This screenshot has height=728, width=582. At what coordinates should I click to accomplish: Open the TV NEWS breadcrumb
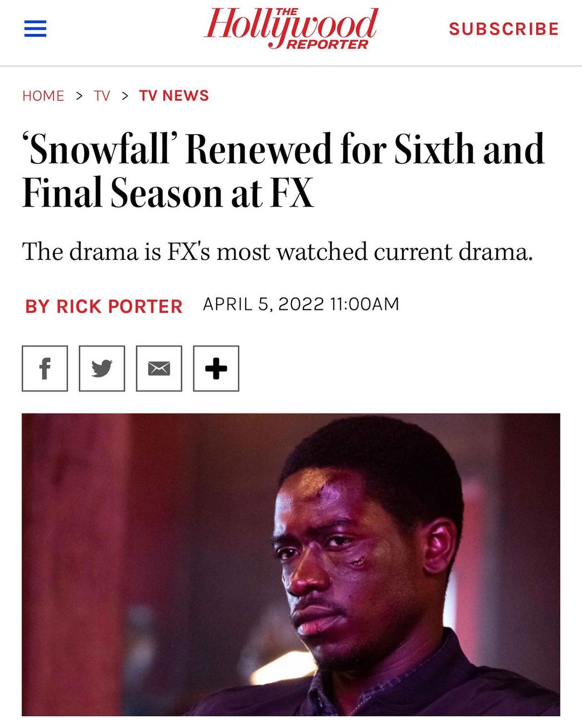click(174, 96)
